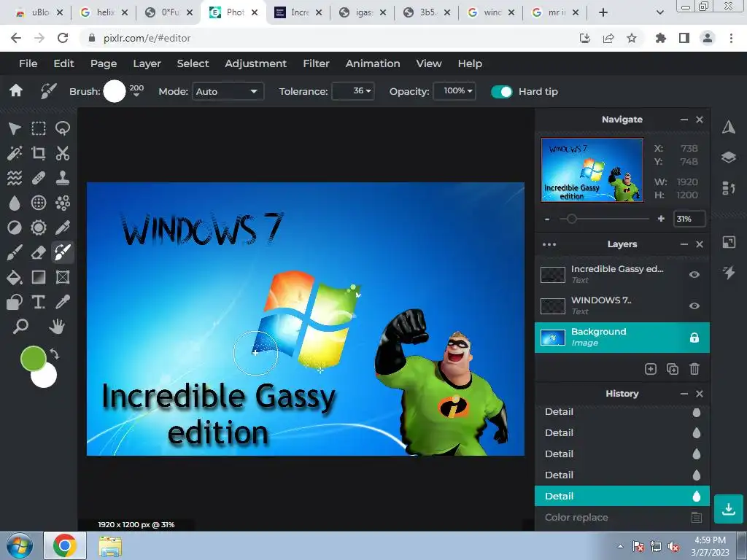Image resolution: width=747 pixels, height=560 pixels.
Task: Click the zoom in plus button
Action: point(661,219)
